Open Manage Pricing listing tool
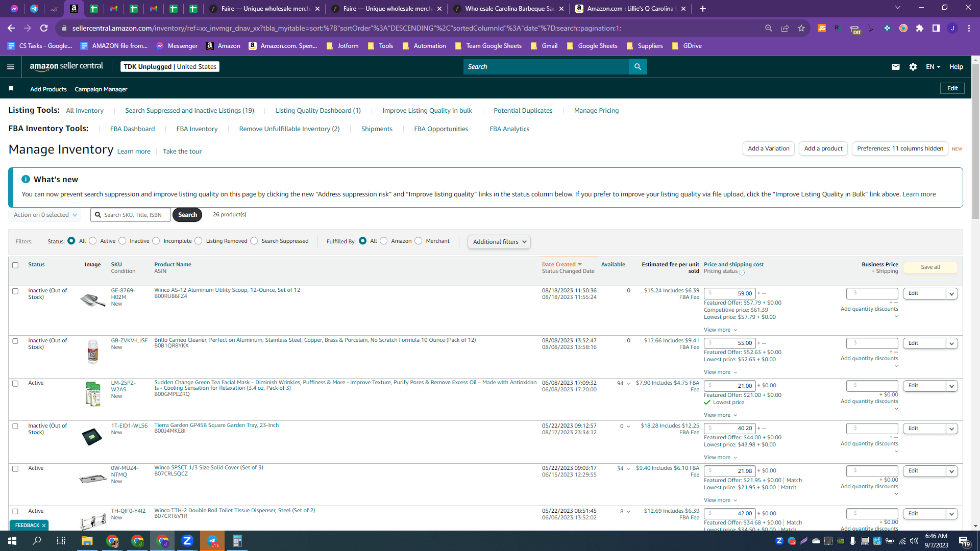The width and height of the screenshot is (980, 551). (596, 111)
